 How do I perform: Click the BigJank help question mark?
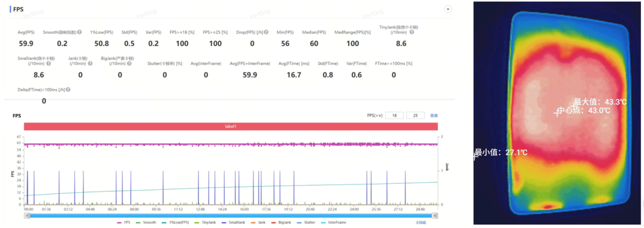coord(129,63)
